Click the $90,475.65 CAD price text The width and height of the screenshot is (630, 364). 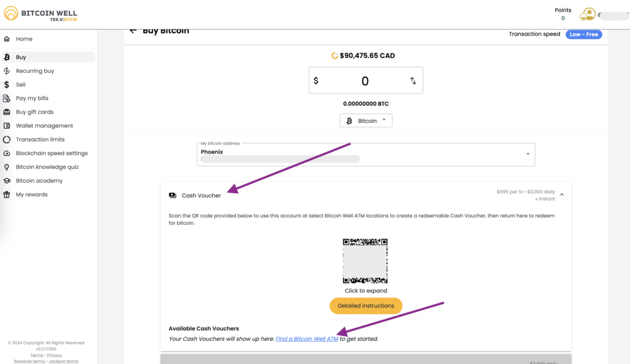coord(367,55)
